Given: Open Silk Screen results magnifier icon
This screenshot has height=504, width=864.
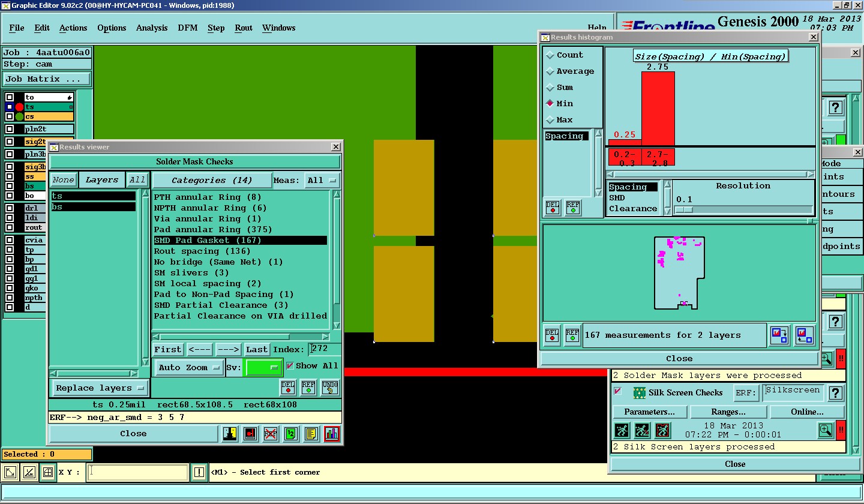Looking at the screenshot, I should click(x=826, y=430).
